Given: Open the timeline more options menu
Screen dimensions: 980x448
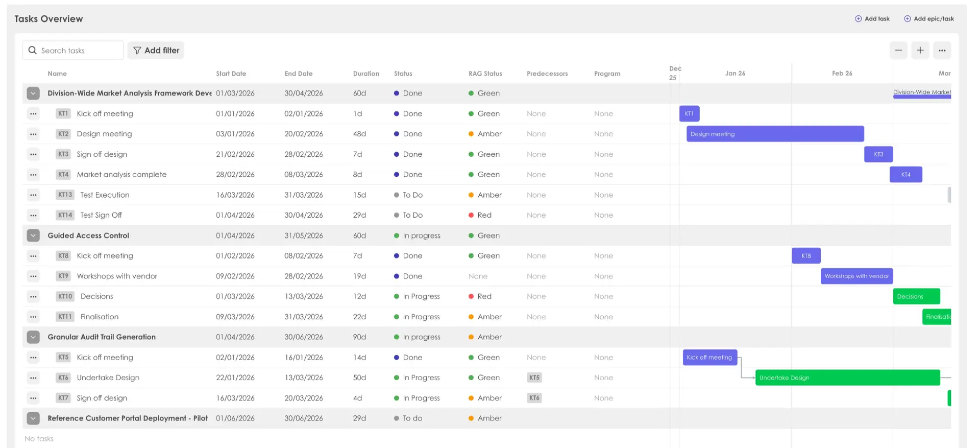Looking at the screenshot, I should [942, 50].
